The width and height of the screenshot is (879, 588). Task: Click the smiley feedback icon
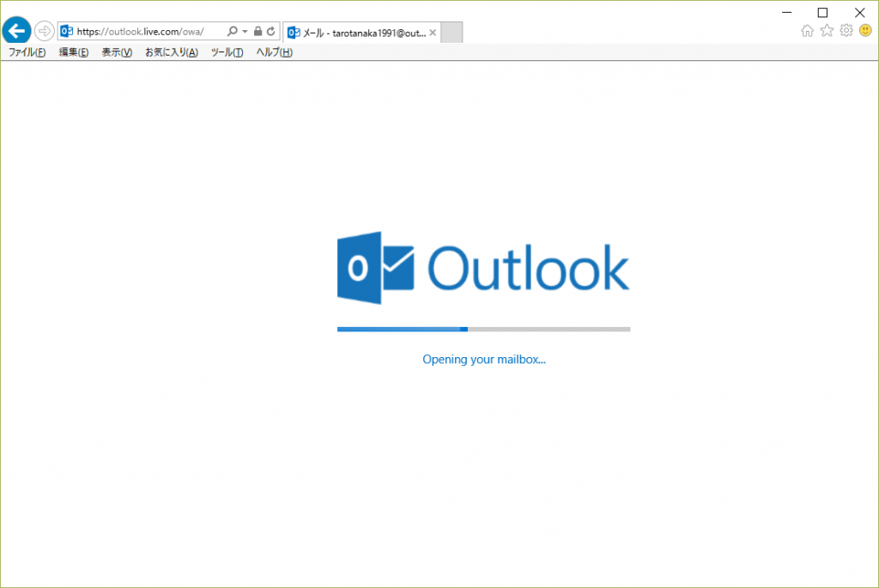[x=865, y=30]
